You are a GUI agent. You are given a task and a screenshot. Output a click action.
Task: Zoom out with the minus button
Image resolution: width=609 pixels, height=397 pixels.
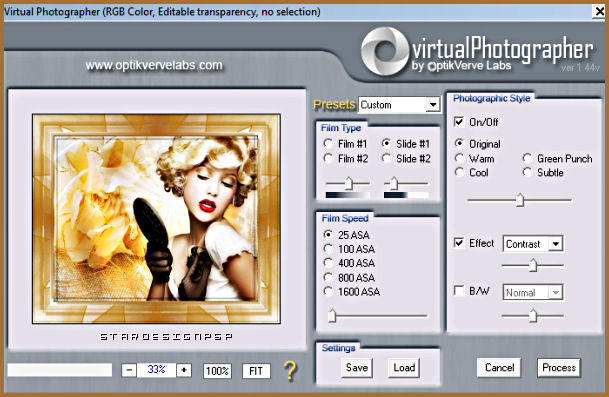pyautogui.click(x=129, y=370)
